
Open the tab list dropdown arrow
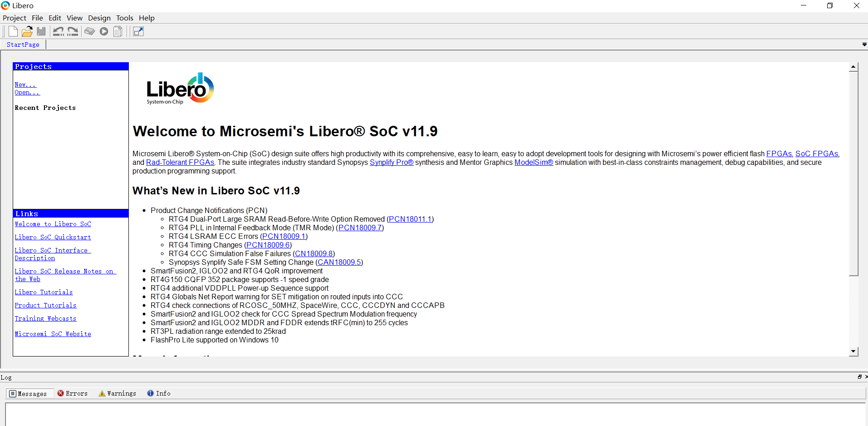(864, 44)
